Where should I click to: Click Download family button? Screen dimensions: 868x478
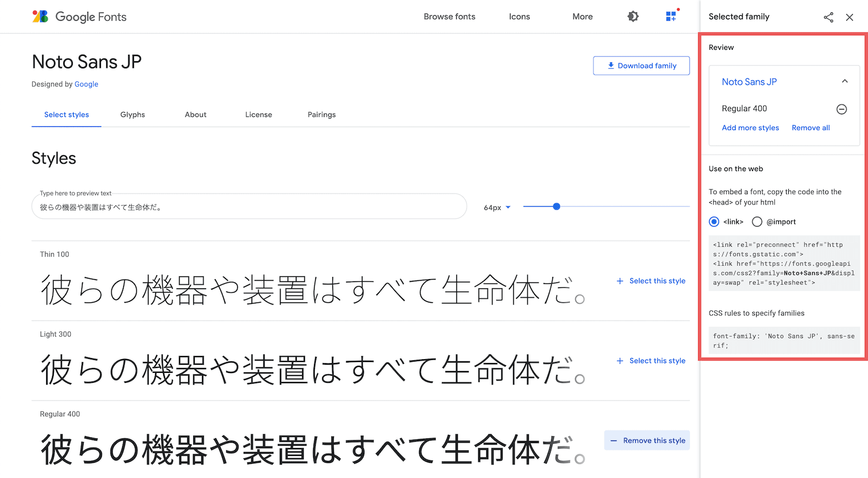641,66
